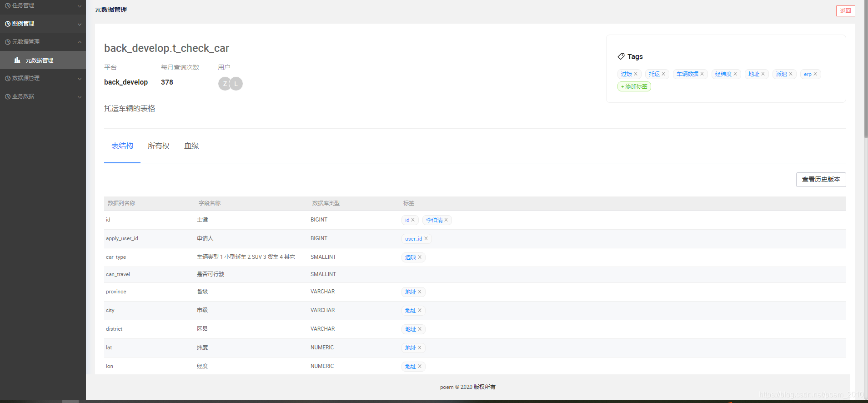Click the 添加标签 add tag button
Viewport: 868px width, 403px height.
[x=634, y=86]
